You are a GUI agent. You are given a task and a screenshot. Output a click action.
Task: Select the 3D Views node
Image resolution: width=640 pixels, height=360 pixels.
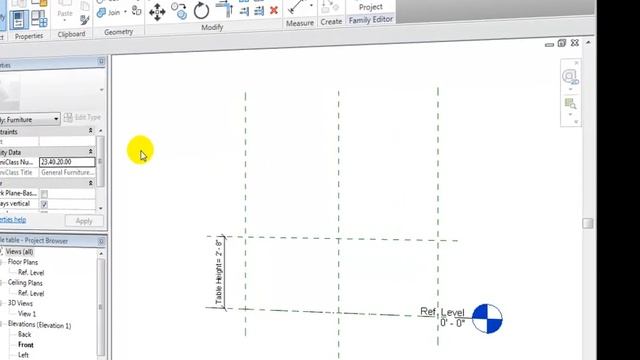coord(20,303)
